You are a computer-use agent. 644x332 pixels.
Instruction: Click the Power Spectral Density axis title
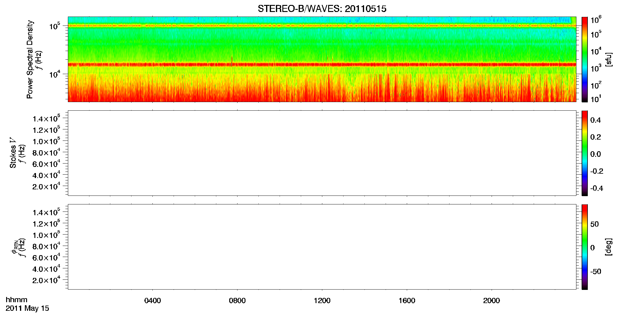point(30,59)
